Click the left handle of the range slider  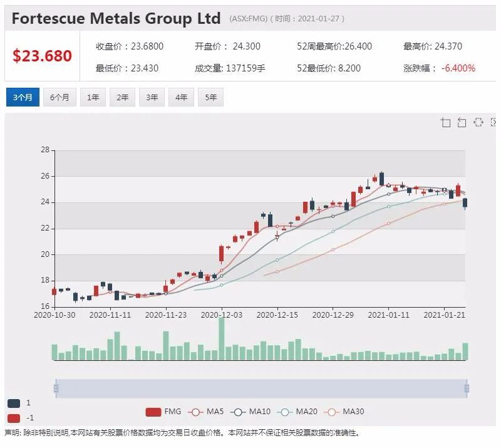pyautogui.click(x=56, y=388)
